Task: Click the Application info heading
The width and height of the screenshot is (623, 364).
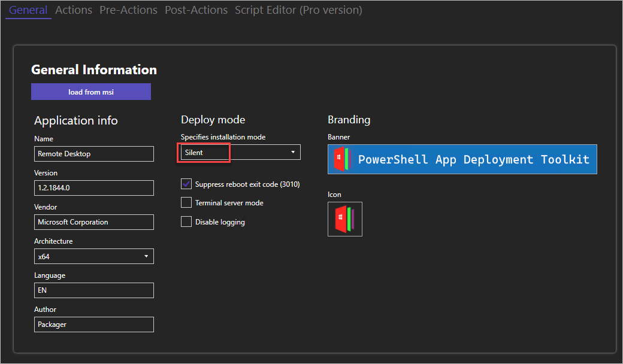Action: (76, 120)
